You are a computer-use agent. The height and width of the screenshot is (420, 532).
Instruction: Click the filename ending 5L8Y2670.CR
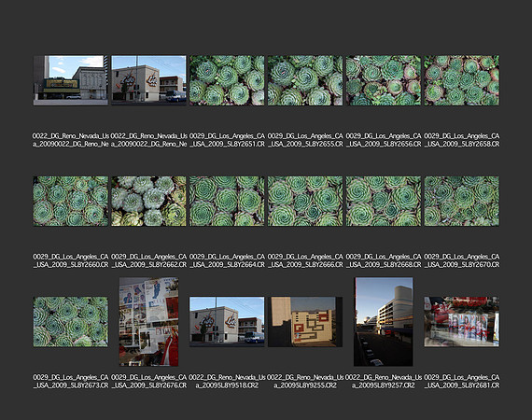point(461,260)
